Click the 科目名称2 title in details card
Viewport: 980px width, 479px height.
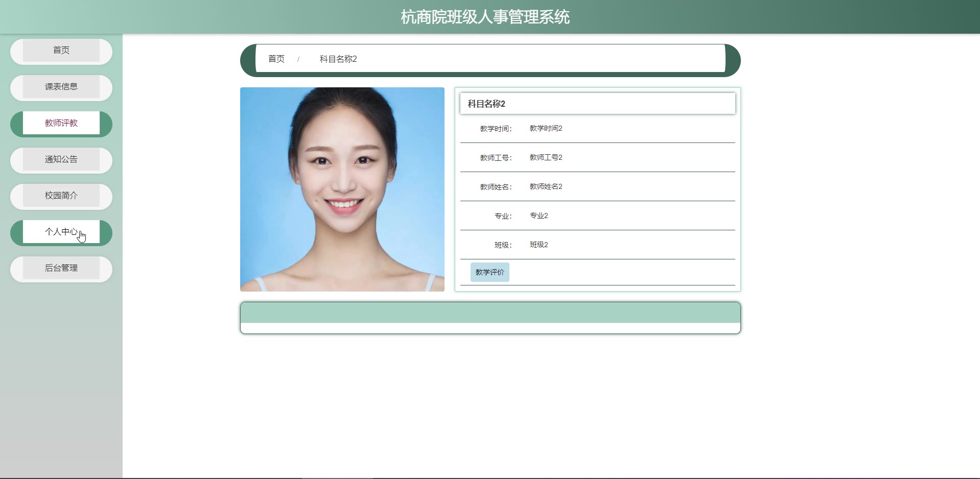coord(486,104)
